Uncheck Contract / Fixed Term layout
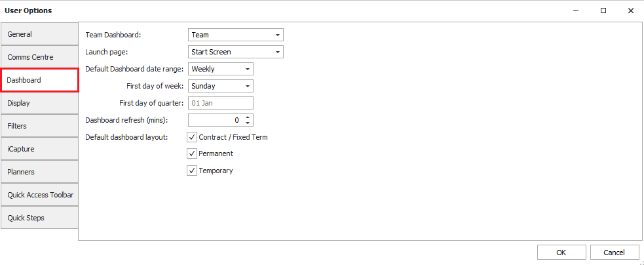The width and height of the screenshot is (644, 265). point(192,137)
